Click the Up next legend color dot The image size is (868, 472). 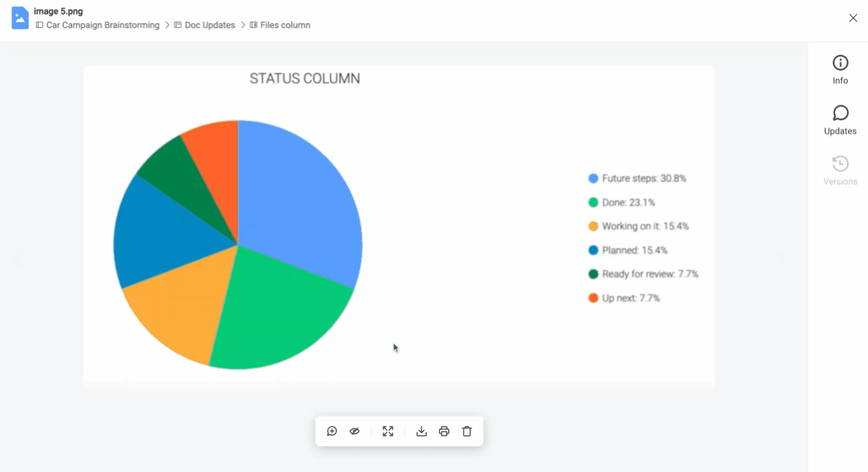(x=593, y=298)
